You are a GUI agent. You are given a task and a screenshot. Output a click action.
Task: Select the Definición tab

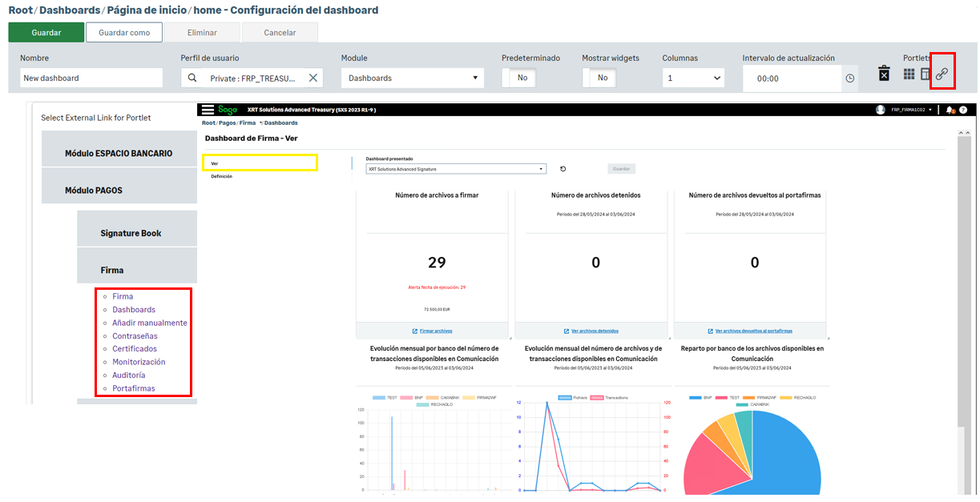click(222, 176)
